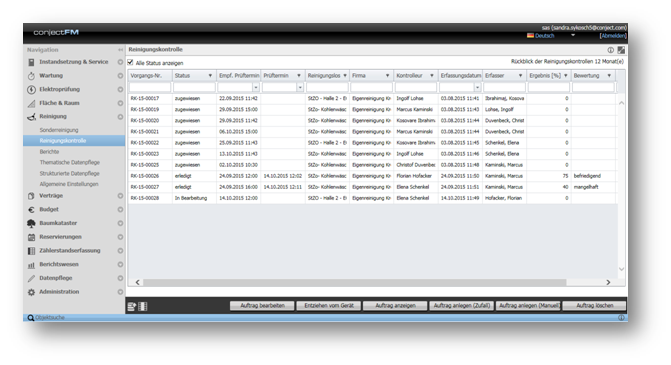This screenshot has width=671, height=365.
Task: Click the German flag language icon
Action: click(x=531, y=36)
